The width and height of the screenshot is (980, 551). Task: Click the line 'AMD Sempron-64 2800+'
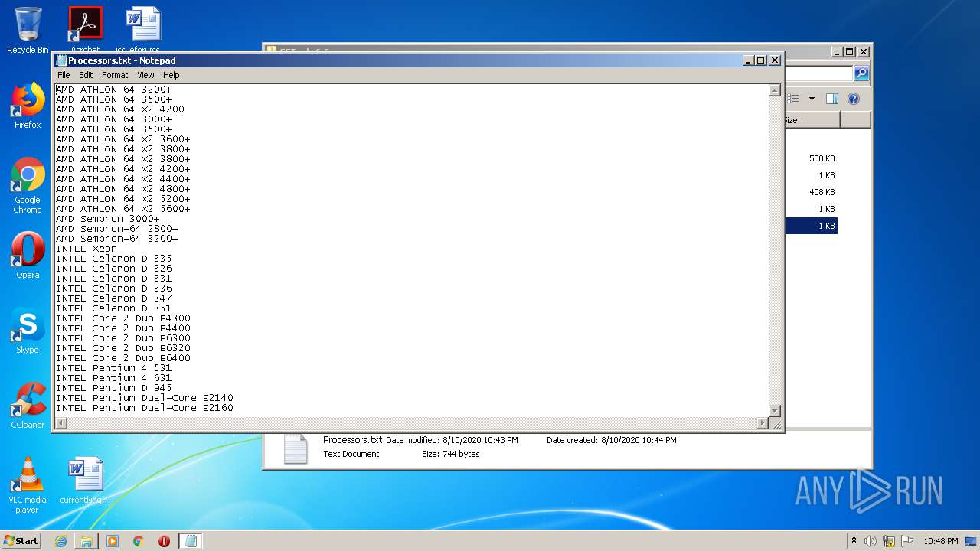click(x=117, y=229)
